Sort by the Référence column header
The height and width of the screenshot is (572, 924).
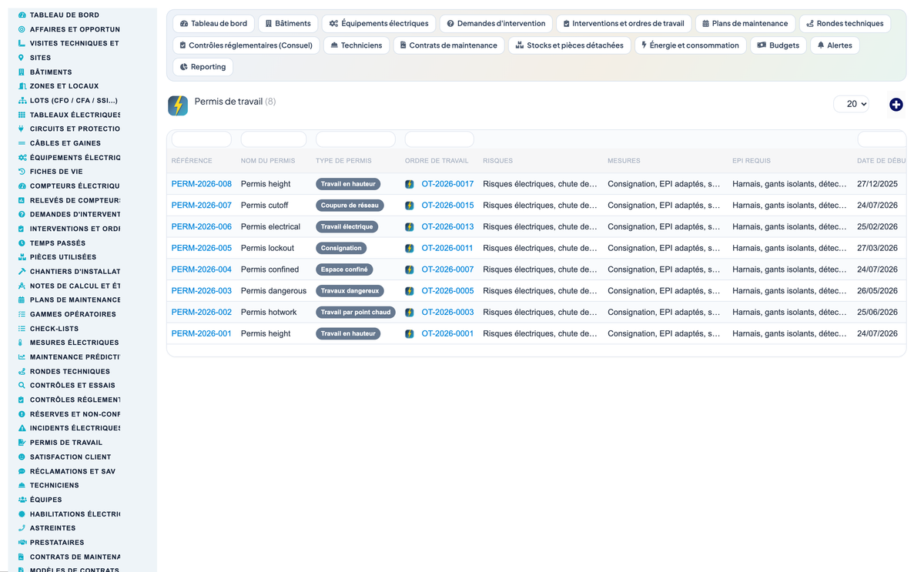(192, 161)
